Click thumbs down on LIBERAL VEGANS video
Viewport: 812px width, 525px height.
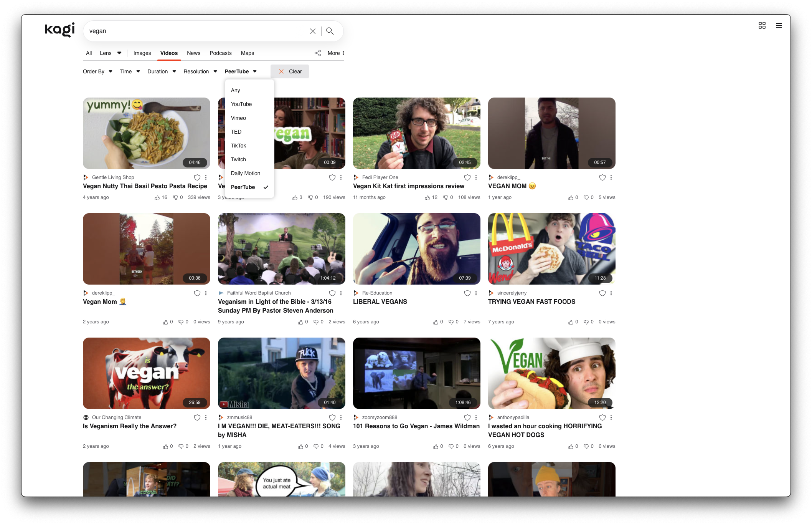click(x=451, y=322)
